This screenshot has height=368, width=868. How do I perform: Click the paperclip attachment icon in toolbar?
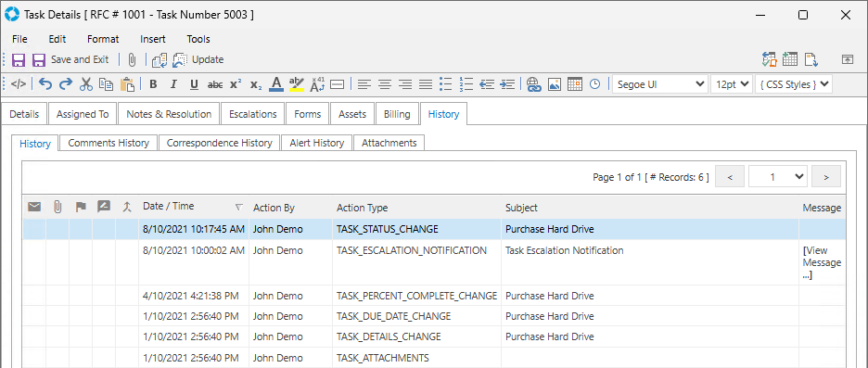click(x=132, y=59)
